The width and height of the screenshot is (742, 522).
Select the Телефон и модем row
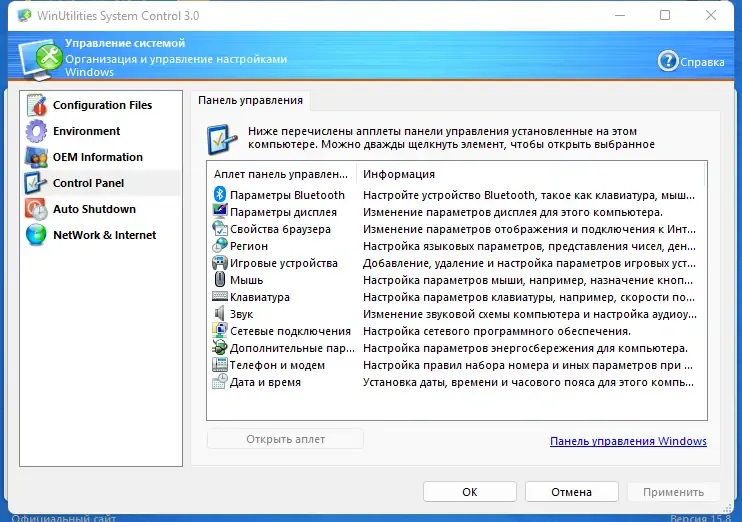pos(456,365)
